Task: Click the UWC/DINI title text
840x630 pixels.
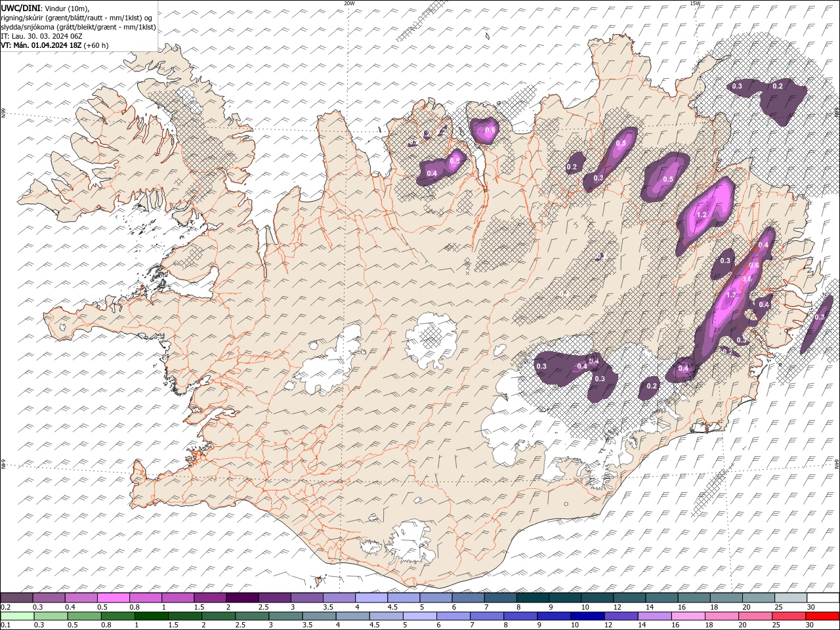Action: pyautogui.click(x=20, y=8)
